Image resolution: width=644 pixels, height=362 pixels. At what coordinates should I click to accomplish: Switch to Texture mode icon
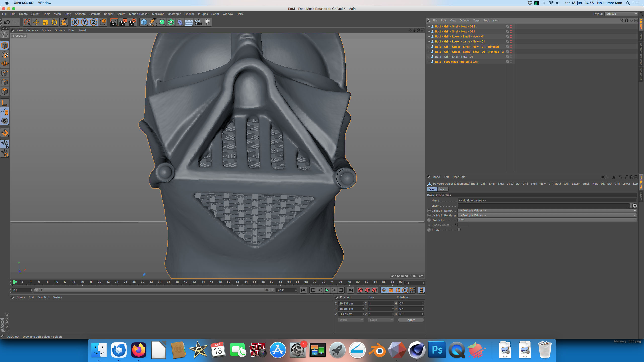click(5, 55)
